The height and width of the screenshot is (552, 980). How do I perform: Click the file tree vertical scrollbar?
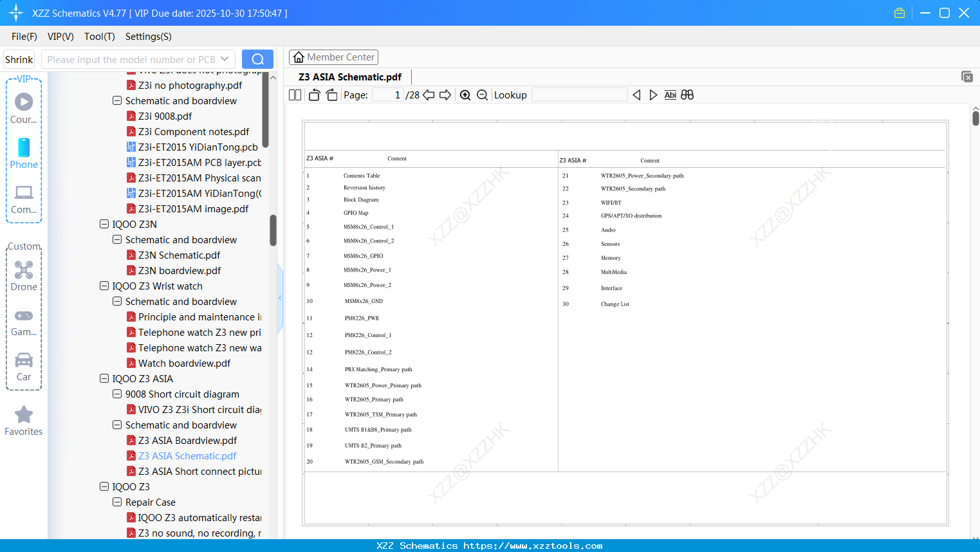coord(273,230)
